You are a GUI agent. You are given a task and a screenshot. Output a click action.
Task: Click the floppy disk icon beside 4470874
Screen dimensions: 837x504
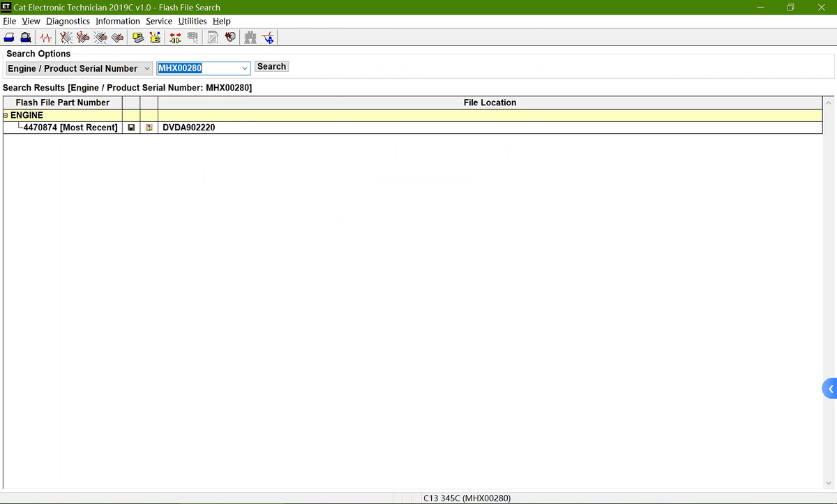[130, 128]
